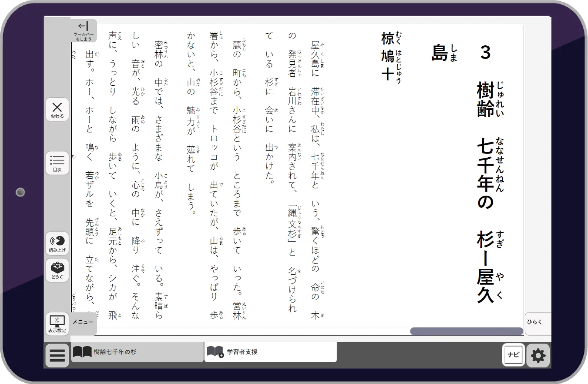Open the 目次 table of contents

click(x=57, y=163)
